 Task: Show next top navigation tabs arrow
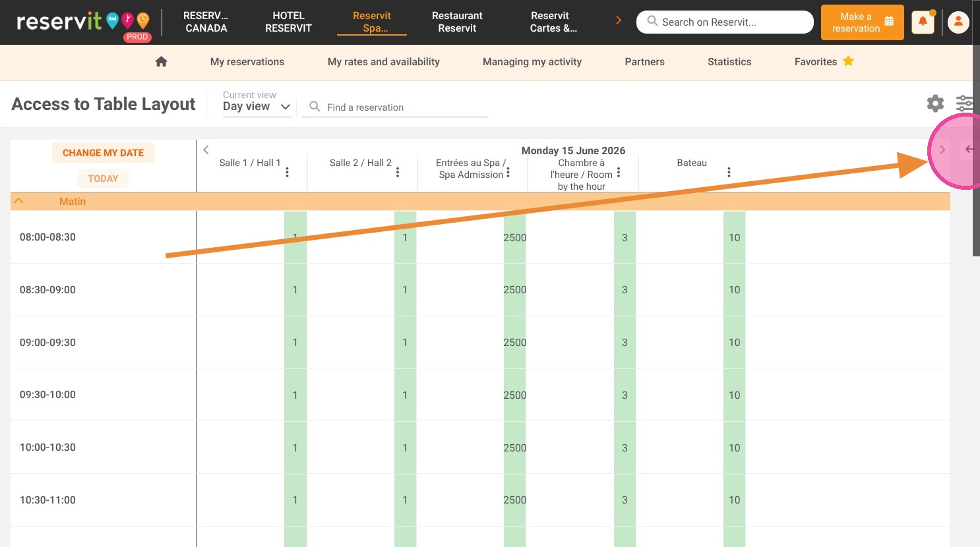tap(619, 20)
